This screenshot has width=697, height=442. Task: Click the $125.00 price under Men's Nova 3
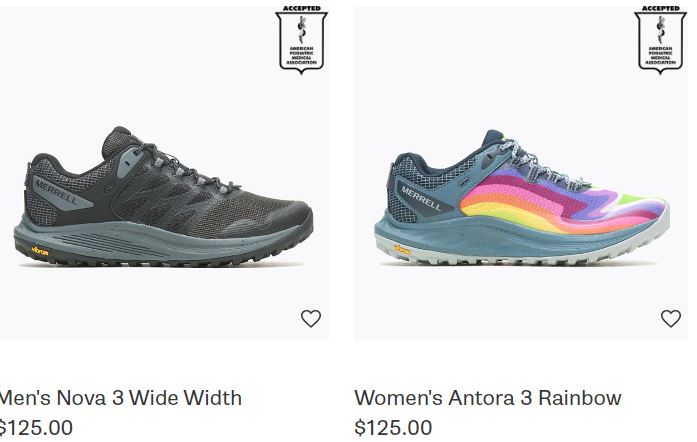click(36, 428)
